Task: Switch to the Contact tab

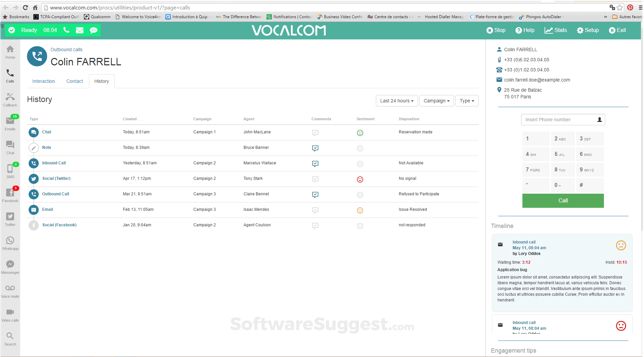Action: pos(74,81)
